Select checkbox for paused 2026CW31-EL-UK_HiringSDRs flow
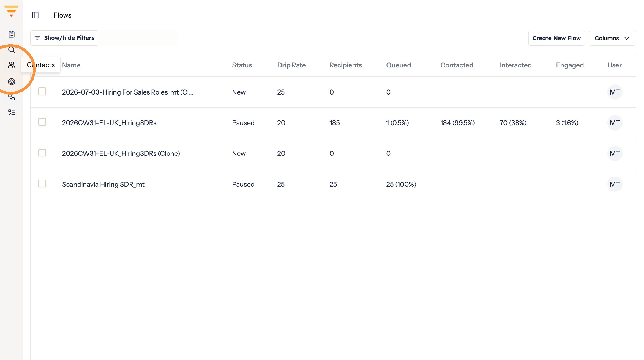The image size is (644, 360). pyautogui.click(x=42, y=122)
